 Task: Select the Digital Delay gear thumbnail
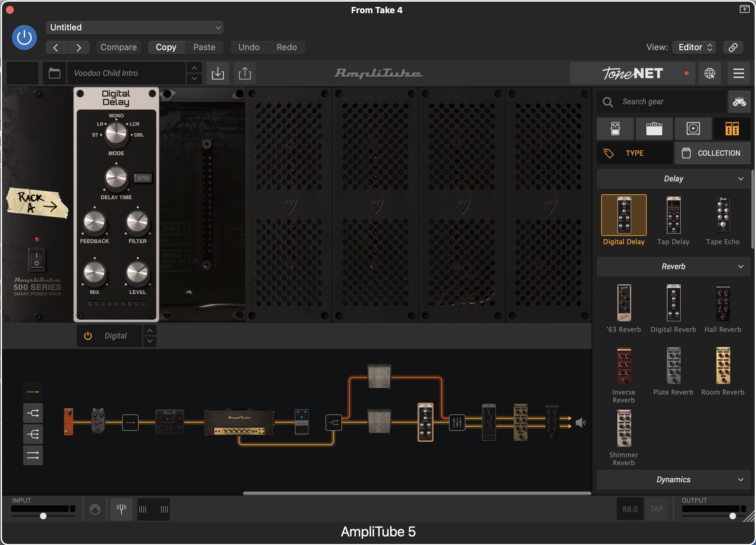[624, 215]
